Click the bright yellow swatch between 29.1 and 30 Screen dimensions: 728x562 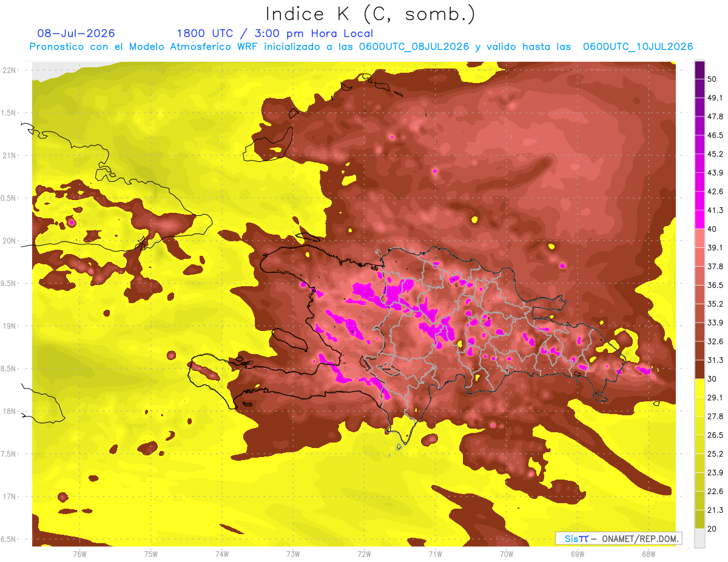(699, 388)
